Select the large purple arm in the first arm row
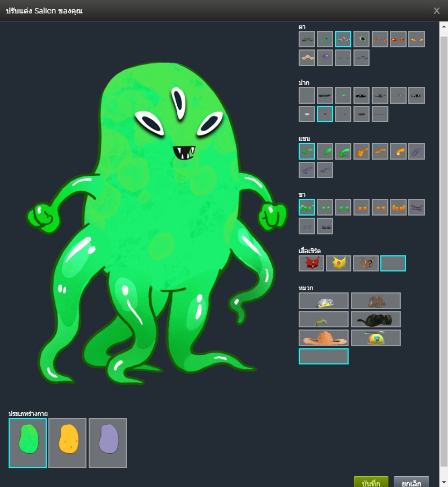The width and height of the screenshot is (448, 487). pyautogui.click(x=416, y=151)
